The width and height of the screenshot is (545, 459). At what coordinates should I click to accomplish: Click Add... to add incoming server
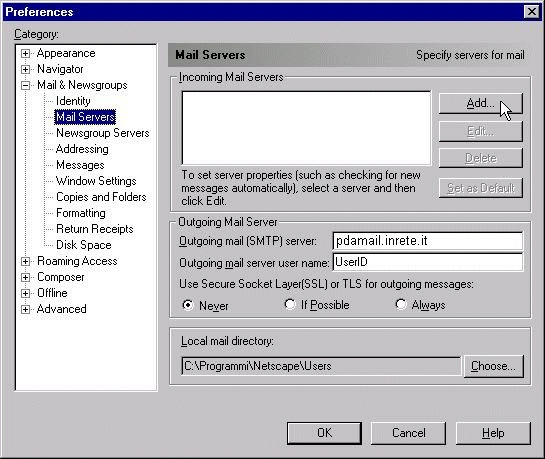[x=481, y=103]
